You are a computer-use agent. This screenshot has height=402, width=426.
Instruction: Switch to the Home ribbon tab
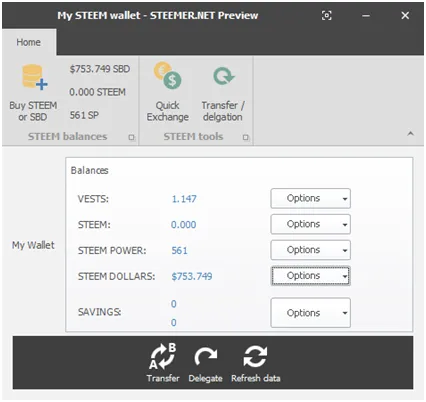pyautogui.click(x=29, y=42)
